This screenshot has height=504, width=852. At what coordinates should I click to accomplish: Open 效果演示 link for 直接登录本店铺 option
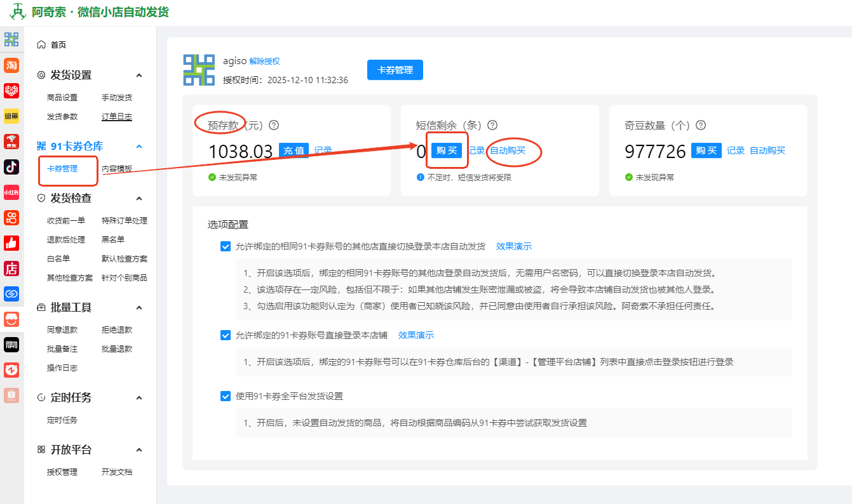coord(416,335)
